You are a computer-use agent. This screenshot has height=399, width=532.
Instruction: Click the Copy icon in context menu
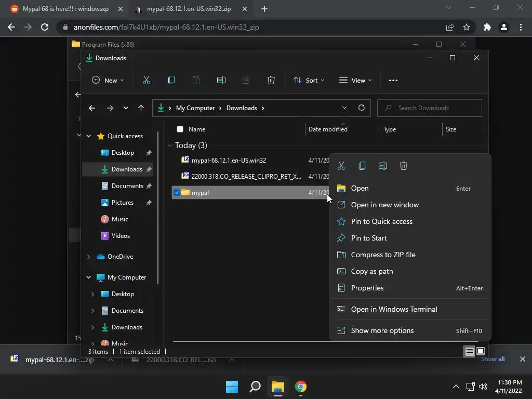click(x=362, y=166)
